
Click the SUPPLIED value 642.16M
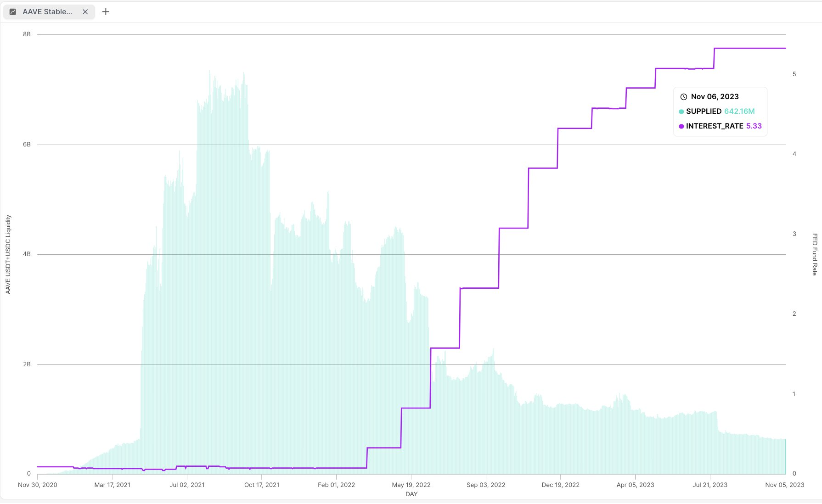tap(739, 112)
